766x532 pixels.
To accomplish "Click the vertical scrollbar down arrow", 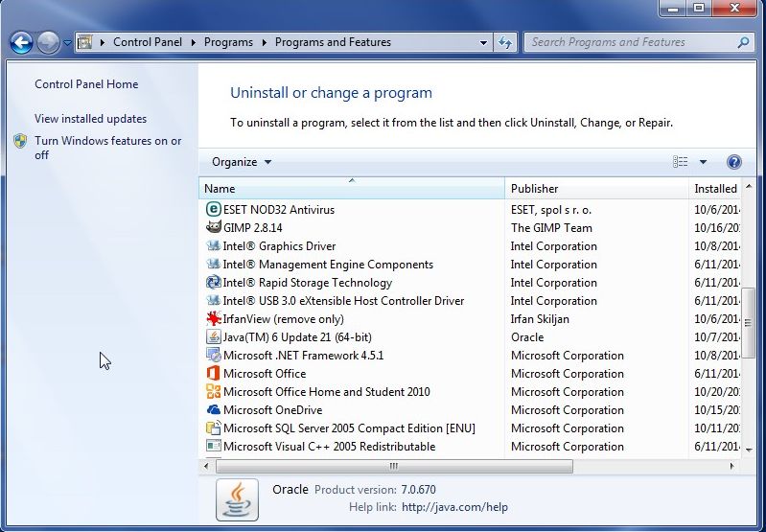I will coord(749,450).
